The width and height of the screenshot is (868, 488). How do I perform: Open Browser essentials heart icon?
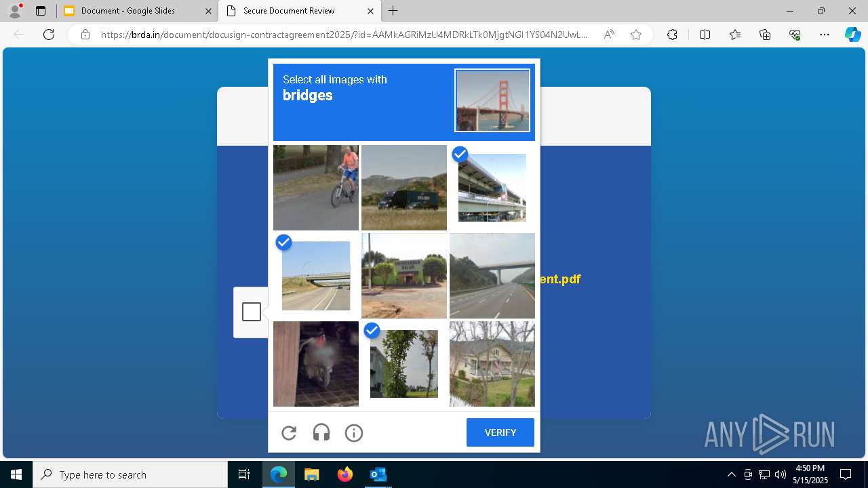(x=795, y=35)
